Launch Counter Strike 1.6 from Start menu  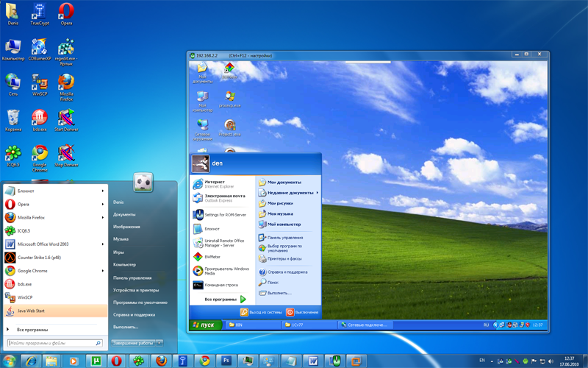pyautogui.click(x=40, y=258)
